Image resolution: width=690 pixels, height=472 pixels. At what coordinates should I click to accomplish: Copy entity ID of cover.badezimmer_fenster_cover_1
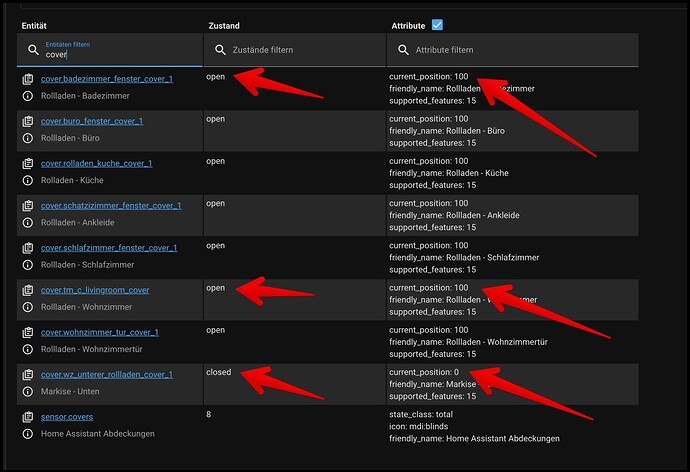pos(28,79)
